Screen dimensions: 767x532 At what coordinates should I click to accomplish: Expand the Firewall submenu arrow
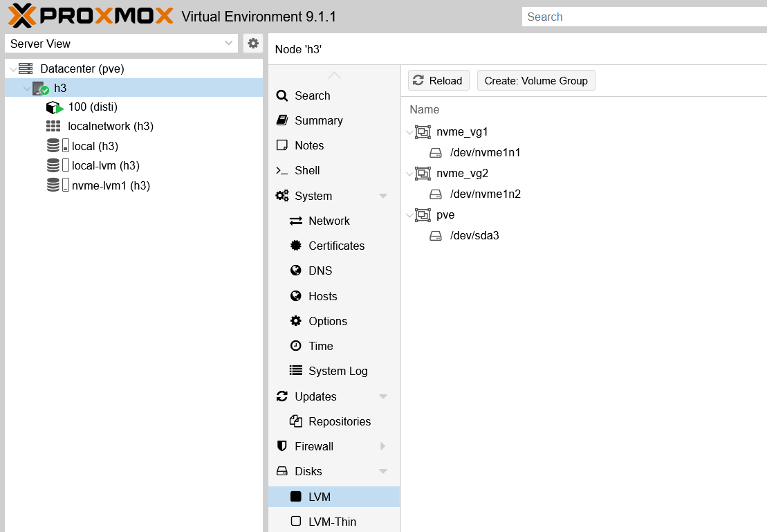pos(383,446)
